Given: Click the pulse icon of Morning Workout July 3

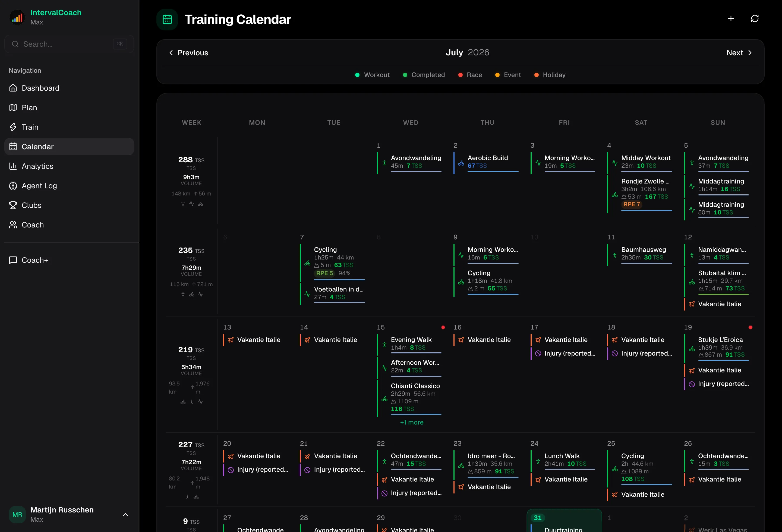Looking at the screenshot, I should [x=538, y=163].
